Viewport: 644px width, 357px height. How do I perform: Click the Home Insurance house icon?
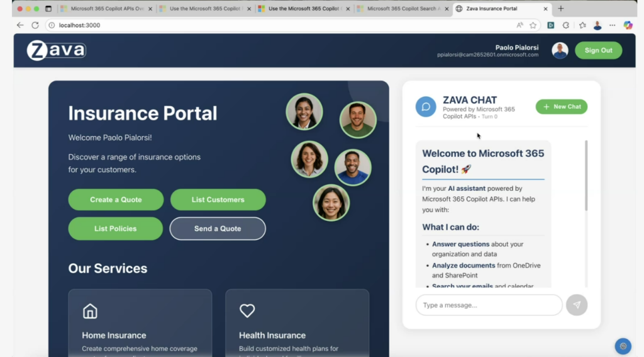[x=90, y=311]
